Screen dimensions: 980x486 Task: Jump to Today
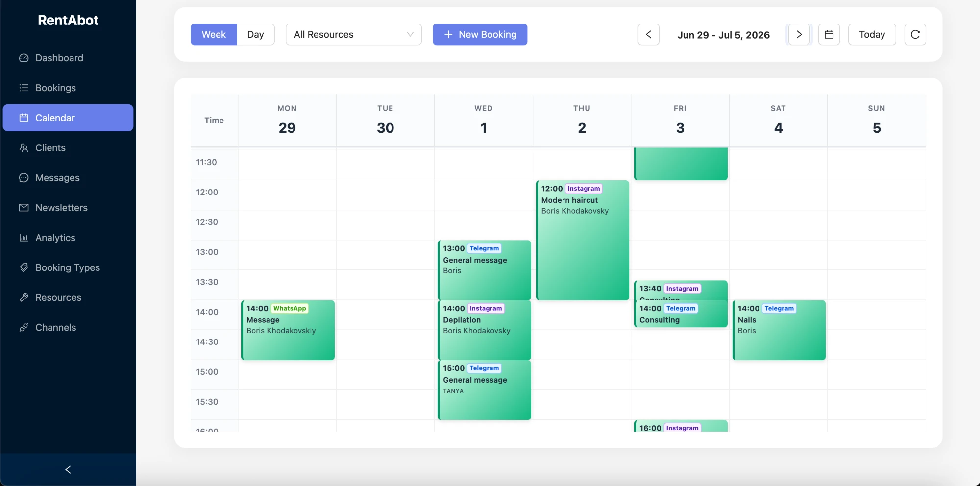click(x=872, y=34)
